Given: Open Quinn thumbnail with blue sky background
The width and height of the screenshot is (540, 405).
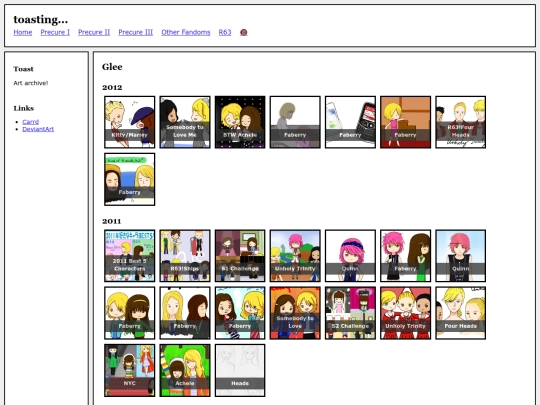Looking at the screenshot, I should [460, 256].
